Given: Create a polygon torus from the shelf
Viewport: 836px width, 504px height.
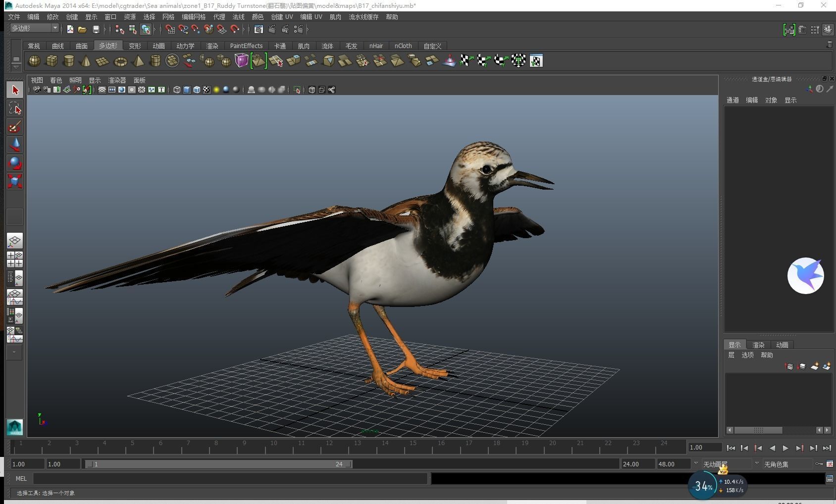Looking at the screenshot, I should [120, 61].
